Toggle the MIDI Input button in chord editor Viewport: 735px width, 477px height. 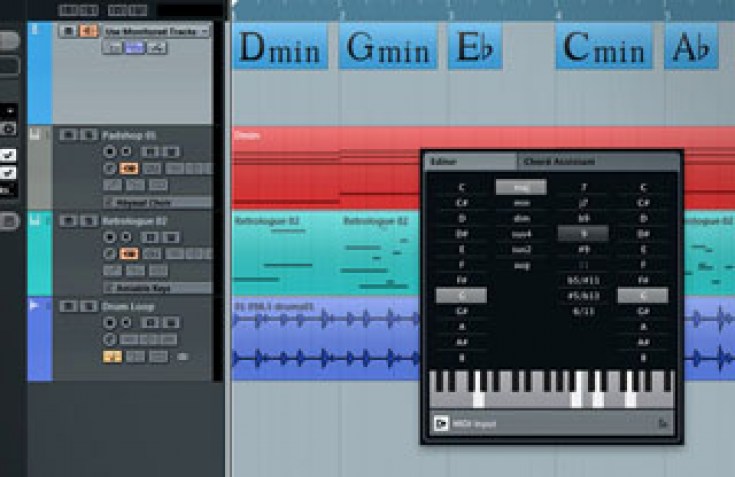point(441,424)
